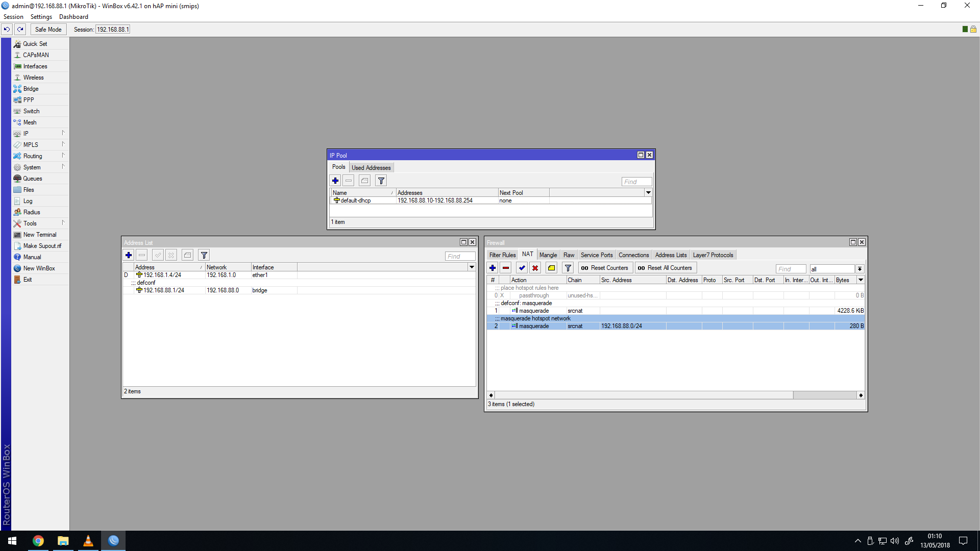The image size is (980, 551).
Task: Switch to the Mangle tab in Firewall
Action: (x=548, y=255)
